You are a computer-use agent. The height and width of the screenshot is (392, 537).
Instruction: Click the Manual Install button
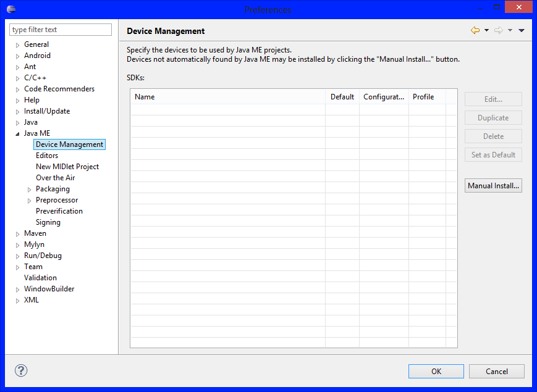[493, 185]
